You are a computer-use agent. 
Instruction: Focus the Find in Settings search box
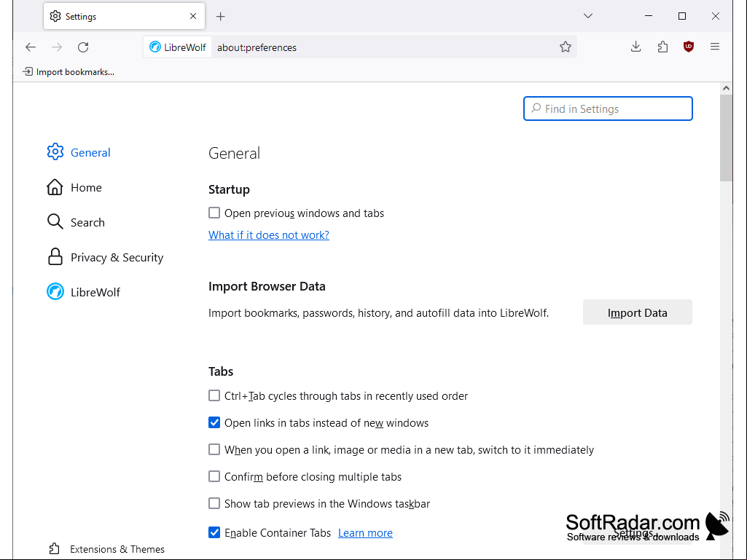tap(608, 109)
